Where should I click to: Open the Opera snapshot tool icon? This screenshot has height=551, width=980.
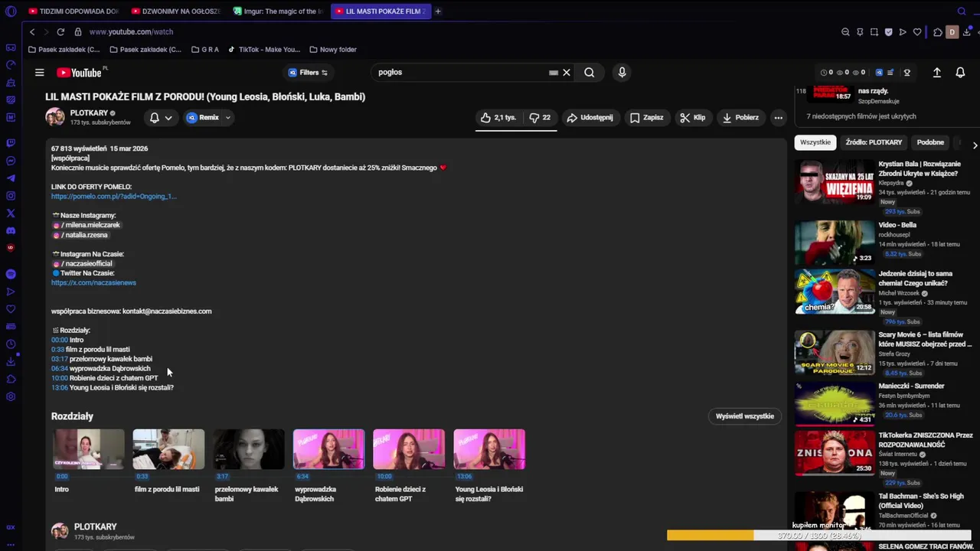click(874, 32)
